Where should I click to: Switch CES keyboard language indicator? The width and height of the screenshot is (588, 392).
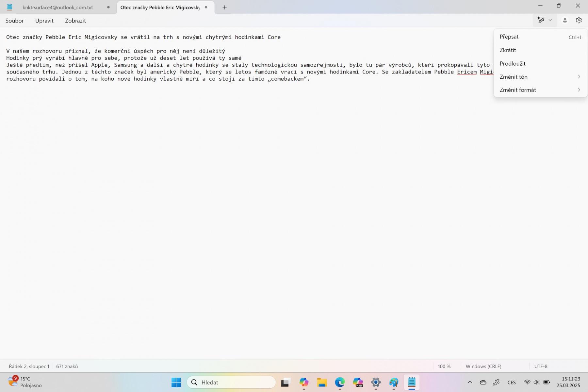[x=512, y=382]
